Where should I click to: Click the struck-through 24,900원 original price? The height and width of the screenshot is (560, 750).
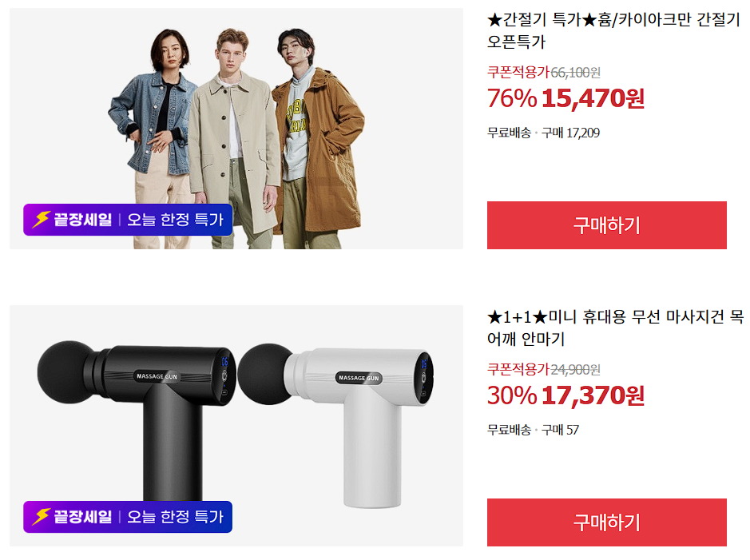575,370
